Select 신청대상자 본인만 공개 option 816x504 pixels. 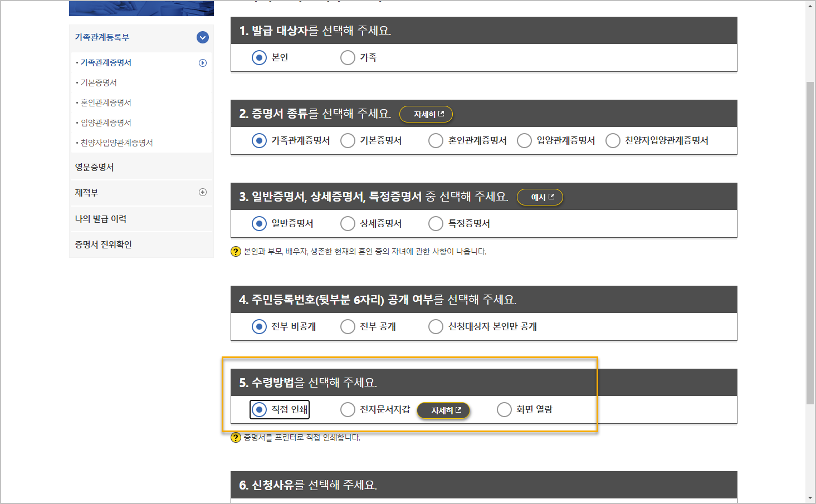click(x=436, y=326)
